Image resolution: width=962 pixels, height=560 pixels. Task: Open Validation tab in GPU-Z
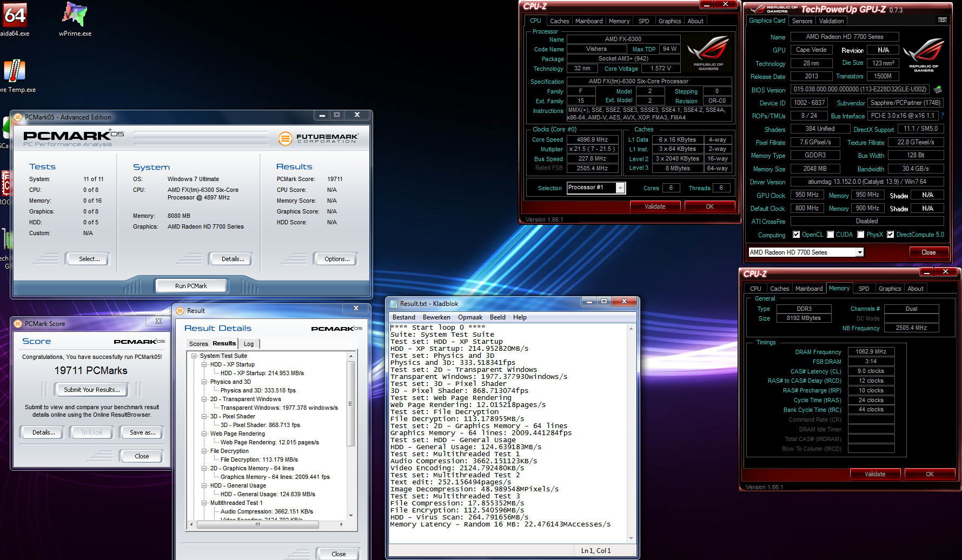click(x=831, y=21)
